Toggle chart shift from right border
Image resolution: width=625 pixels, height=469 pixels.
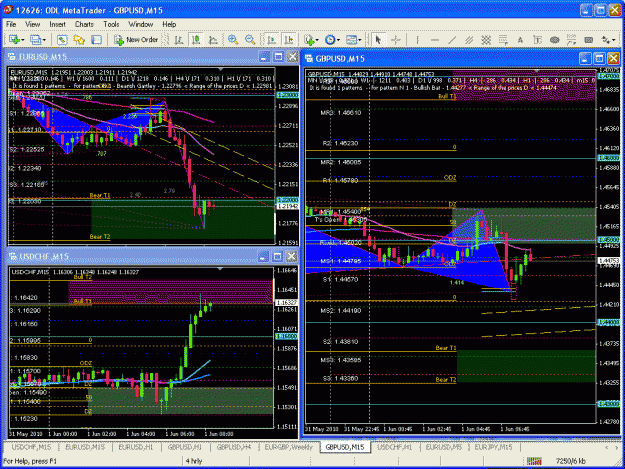tap(289, 39)
